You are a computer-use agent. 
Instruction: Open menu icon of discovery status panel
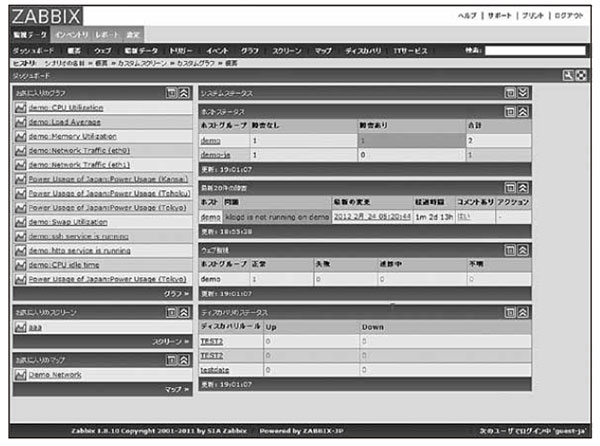tap(510, 313)
